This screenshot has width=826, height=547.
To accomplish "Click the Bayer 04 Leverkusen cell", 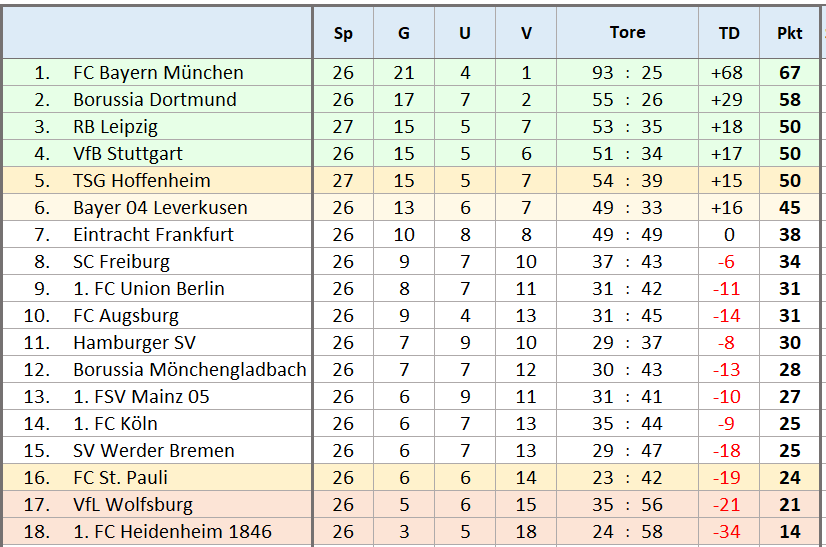I will [160, 208].
